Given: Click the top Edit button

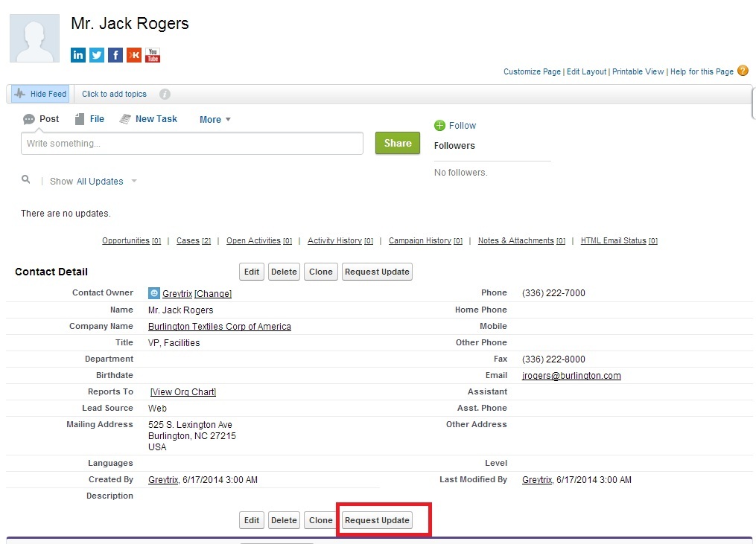Looking at the screenshot, I should click(252, 272).
